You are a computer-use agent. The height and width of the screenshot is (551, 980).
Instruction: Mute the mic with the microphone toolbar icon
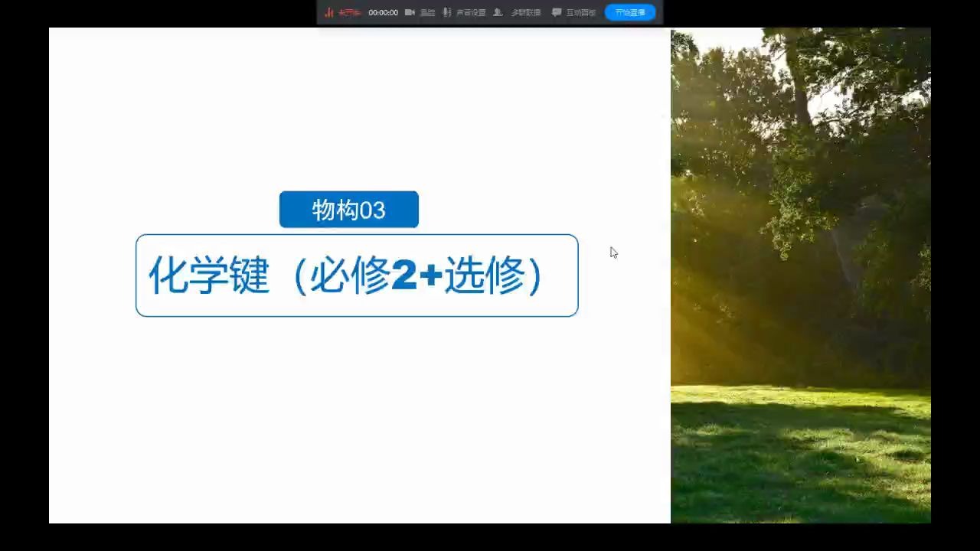click(446, 11)
